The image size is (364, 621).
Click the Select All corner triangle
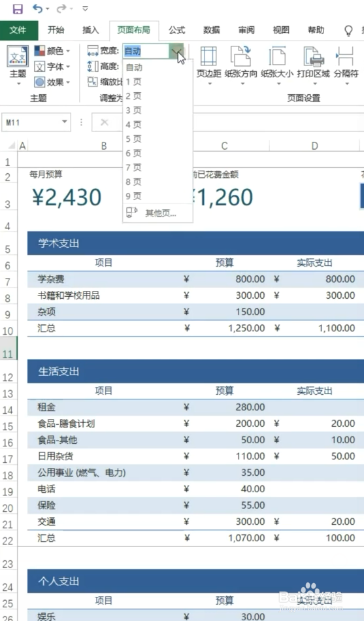(12, 146)
